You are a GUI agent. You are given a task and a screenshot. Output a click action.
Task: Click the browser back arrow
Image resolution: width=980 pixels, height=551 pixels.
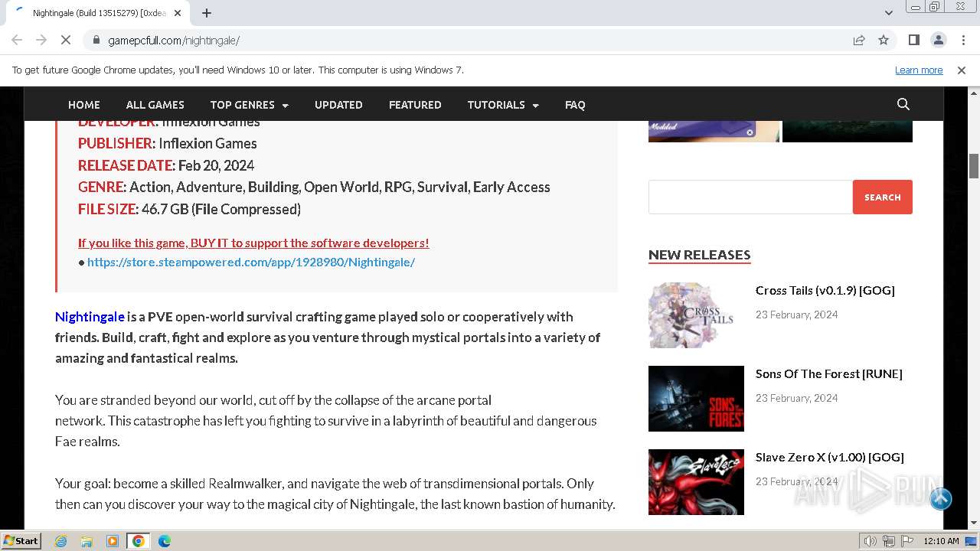(x=17, y=40)
